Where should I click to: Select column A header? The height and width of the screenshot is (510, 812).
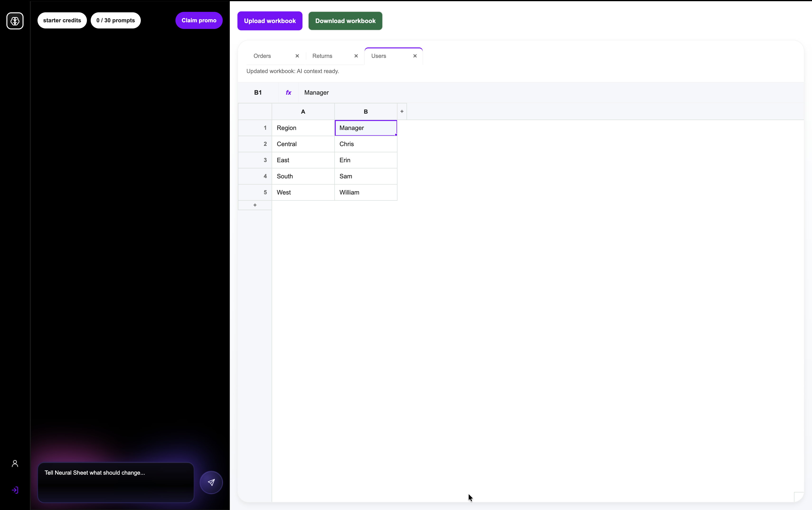[x=303, y=111]
